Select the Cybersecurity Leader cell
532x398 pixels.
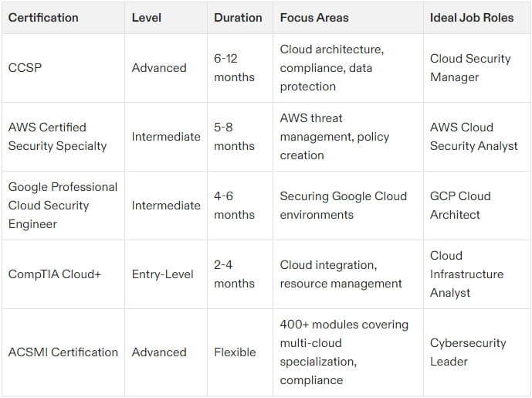tap(469, 352)
